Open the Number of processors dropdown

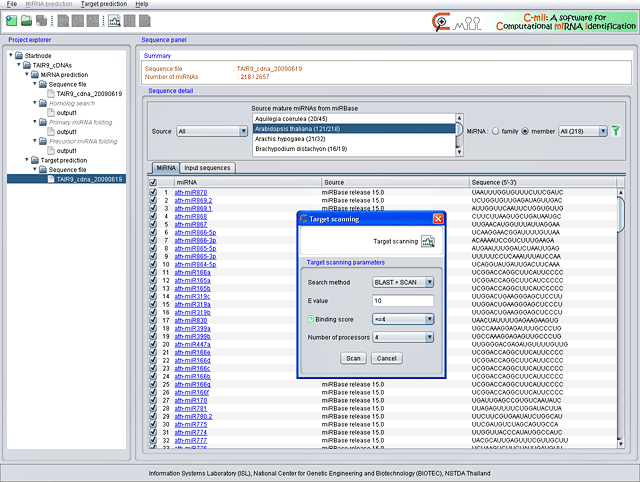point(402,337)
